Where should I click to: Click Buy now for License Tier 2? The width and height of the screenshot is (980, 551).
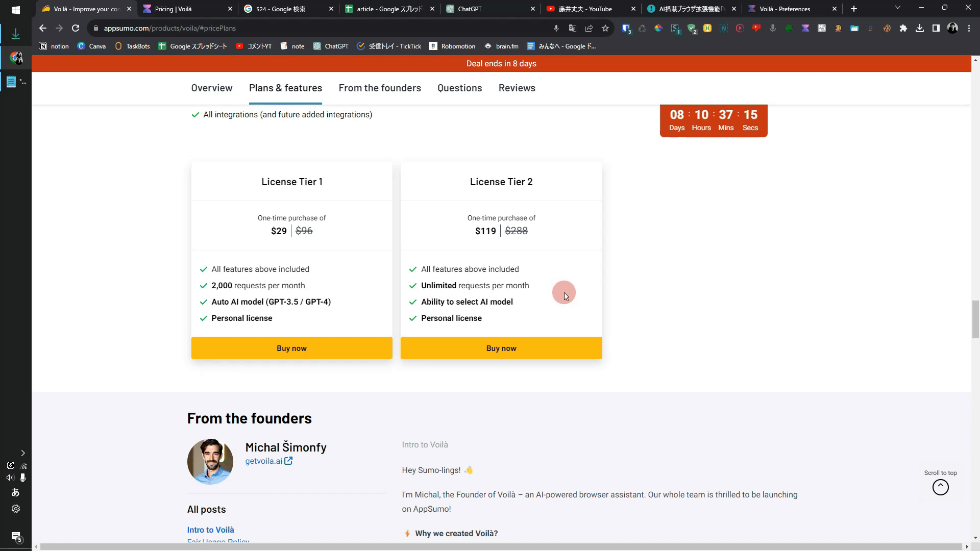click(501, 348)
